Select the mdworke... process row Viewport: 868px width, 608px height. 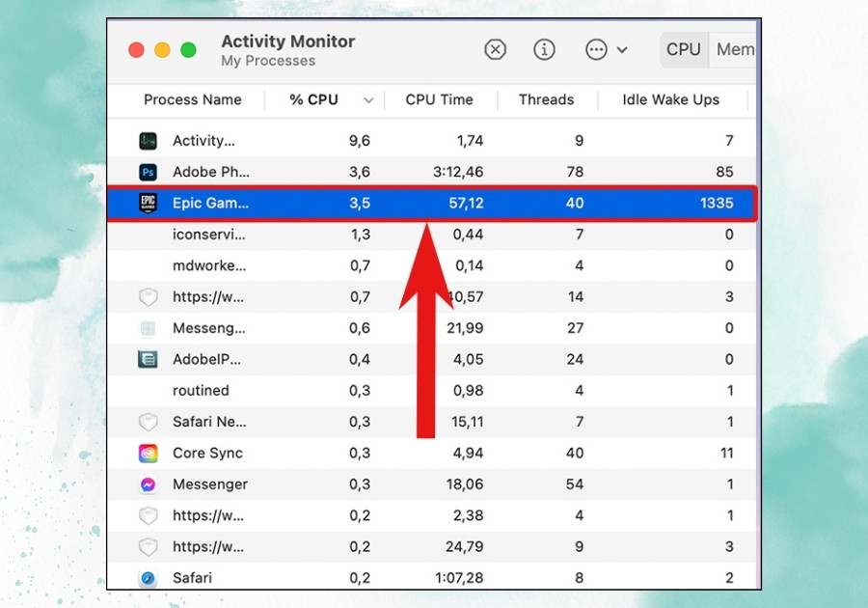click(x=432, y=265)
